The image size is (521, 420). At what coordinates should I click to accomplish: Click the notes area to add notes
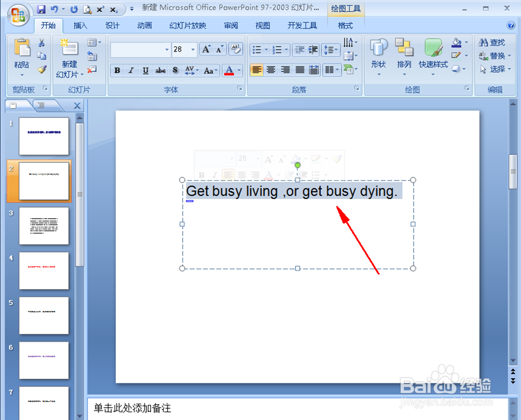tap(297, 408)
